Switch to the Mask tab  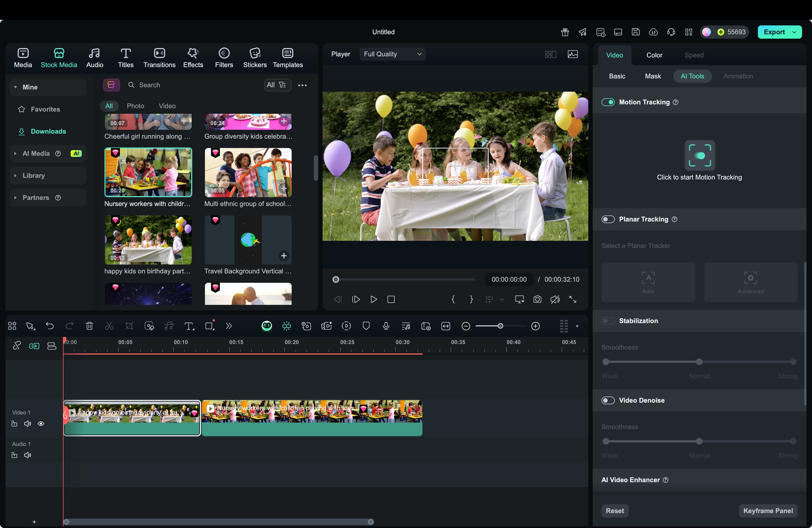(653, 76)
